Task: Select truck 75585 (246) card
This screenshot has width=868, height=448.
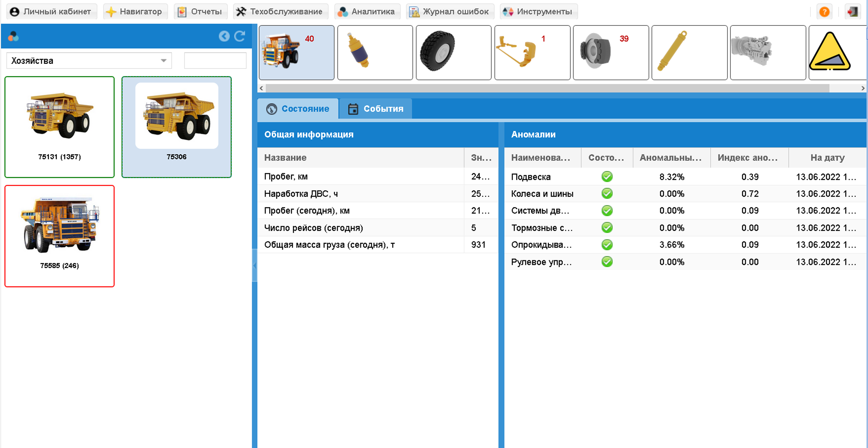Action: coord(60,236)
